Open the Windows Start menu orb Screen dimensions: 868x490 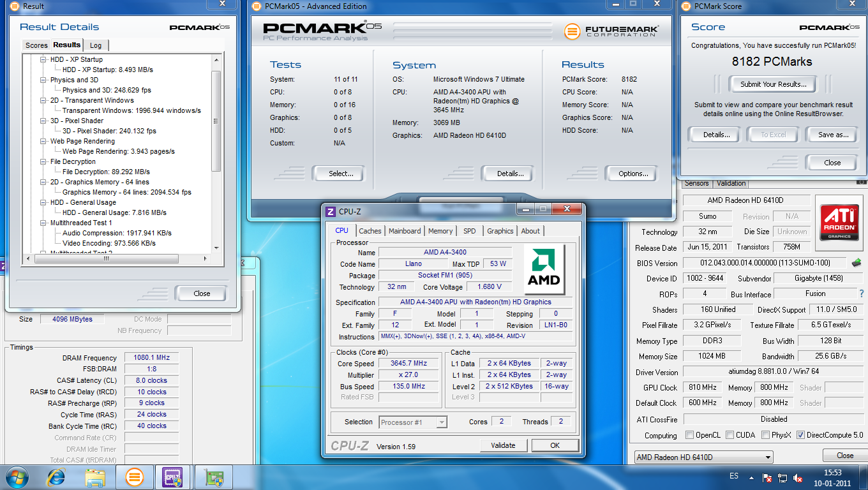[17, 477]
